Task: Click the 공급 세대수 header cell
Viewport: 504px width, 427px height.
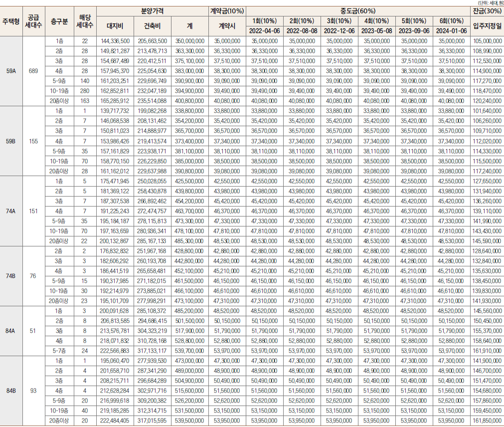Action: (x=33, y=21)
